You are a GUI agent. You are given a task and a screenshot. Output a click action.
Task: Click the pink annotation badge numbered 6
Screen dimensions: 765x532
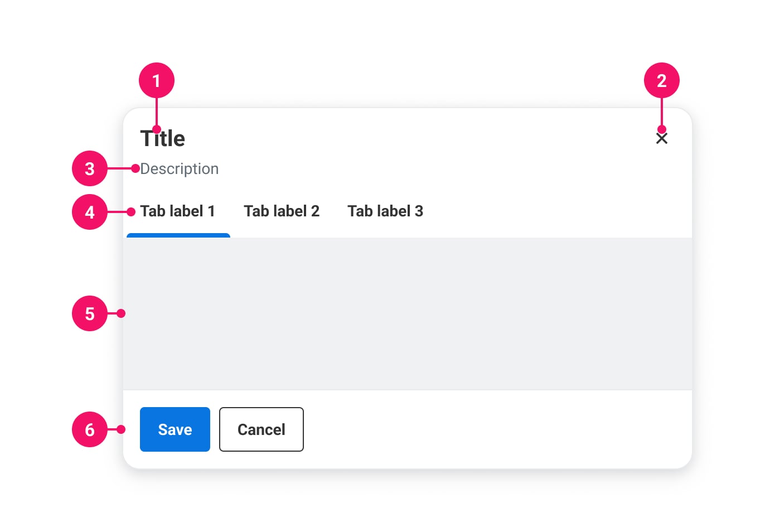[x=89, y=429]
